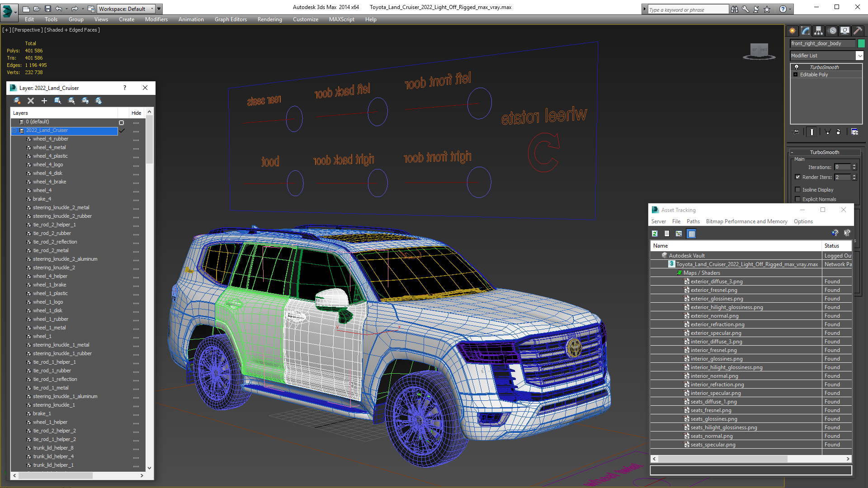
Task: Click the Iterations spinner arrows
Action: 854,167
